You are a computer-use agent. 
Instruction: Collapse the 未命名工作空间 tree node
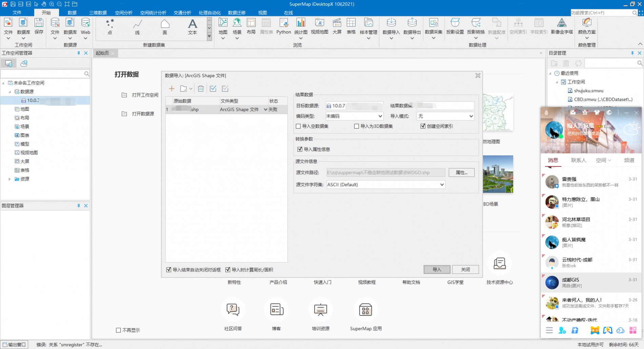3,83
